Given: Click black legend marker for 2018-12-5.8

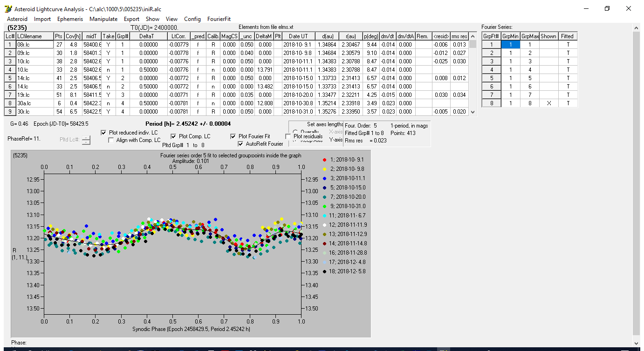Looking at the screenshot, I should [x=324, y=271].
